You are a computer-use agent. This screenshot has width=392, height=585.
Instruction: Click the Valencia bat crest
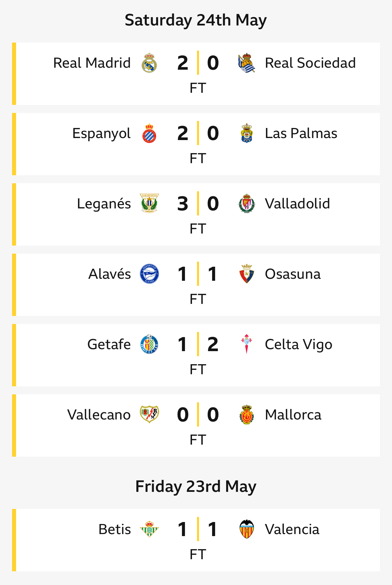point(247,529)
